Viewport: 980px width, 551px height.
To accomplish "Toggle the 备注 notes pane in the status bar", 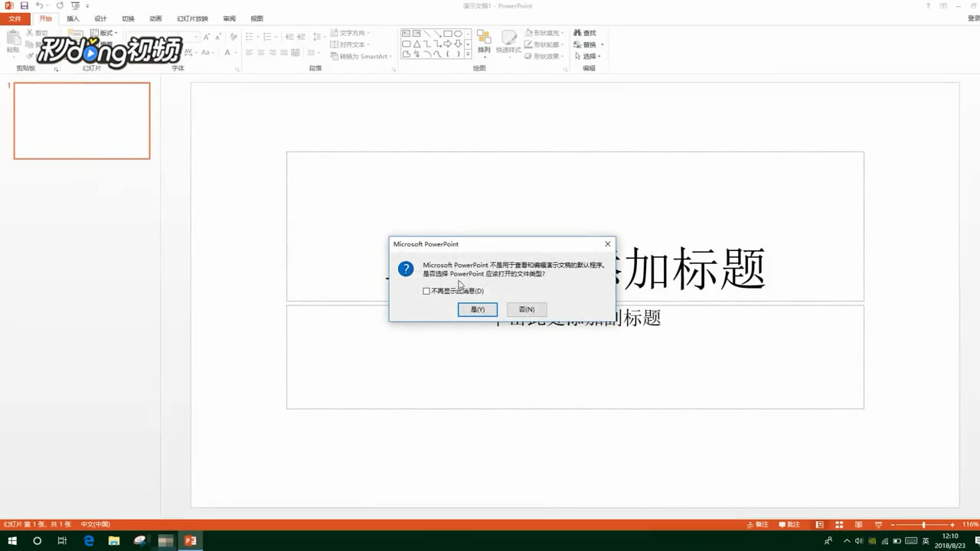I will [757, 525].
